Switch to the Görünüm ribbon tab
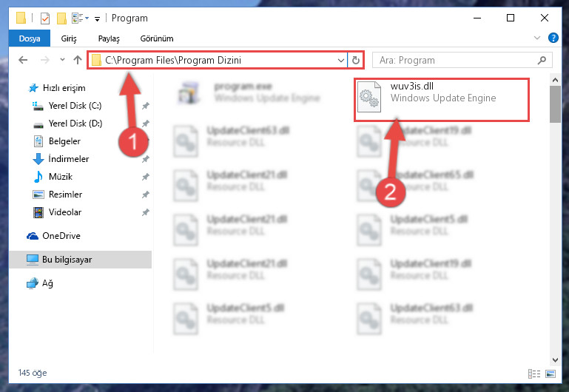This screenshot has width=569, height=392. (157, 38)
